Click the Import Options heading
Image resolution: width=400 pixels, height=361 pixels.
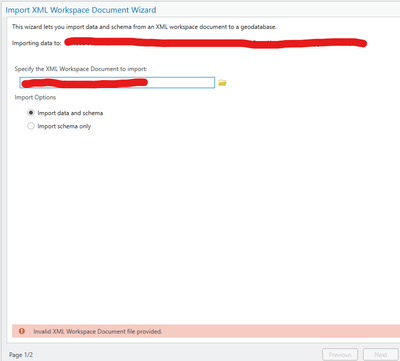tap(35, 97)
